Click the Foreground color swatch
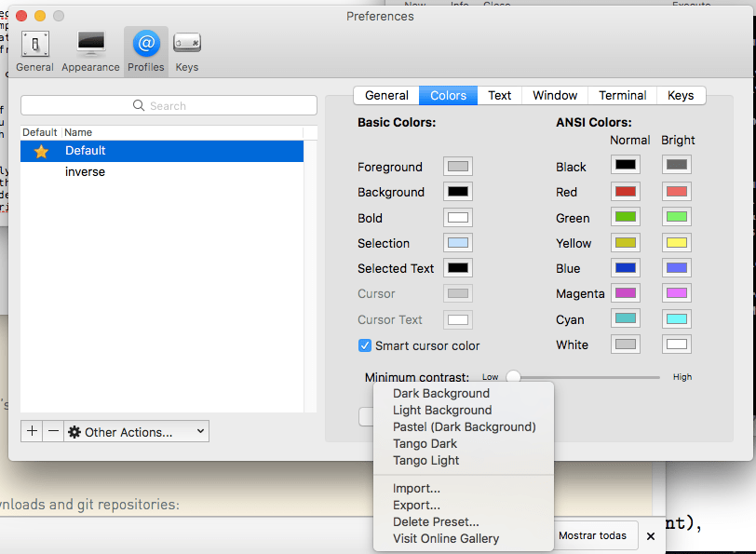Viewport: 756px width, 554px height. pos(457,167)
